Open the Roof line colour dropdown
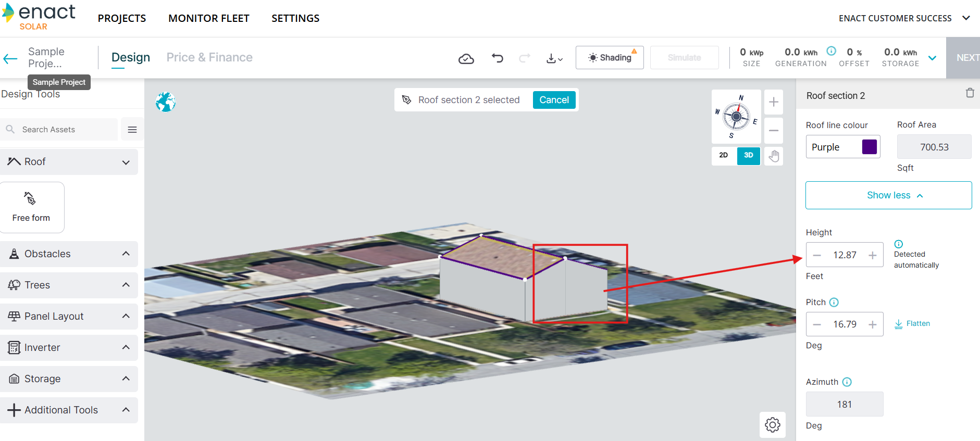This screenshot has height=441, width=980. point(842,147)
